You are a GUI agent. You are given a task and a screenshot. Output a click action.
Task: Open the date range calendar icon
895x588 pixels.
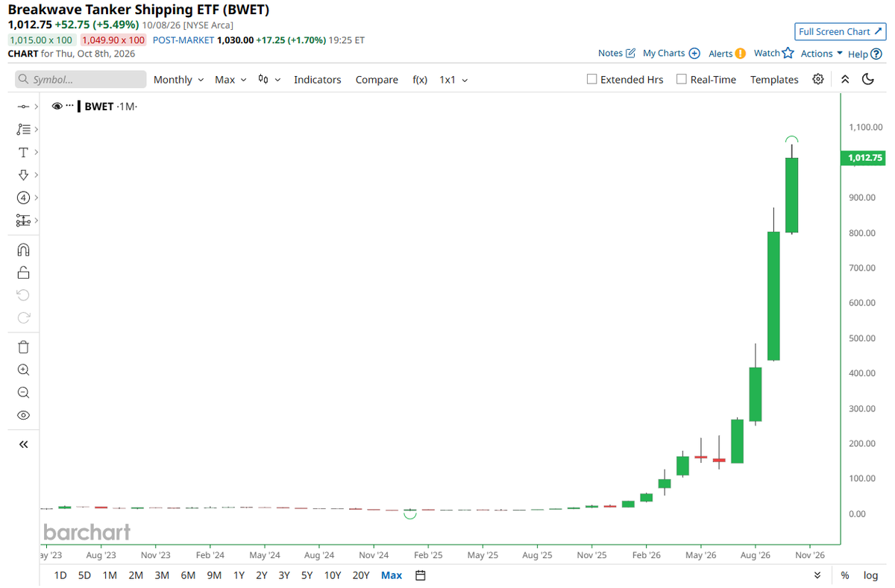pyautogui.click(x=421, y=575)
